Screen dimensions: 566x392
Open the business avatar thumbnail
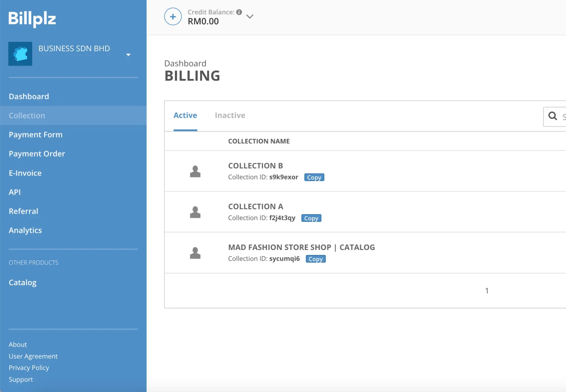coord(20,54)
